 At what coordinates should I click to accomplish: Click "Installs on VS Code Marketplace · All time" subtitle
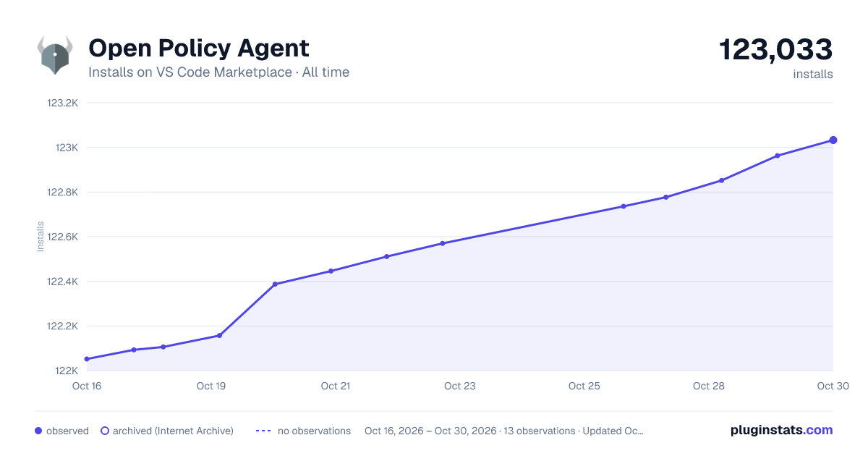coord(218,72)
